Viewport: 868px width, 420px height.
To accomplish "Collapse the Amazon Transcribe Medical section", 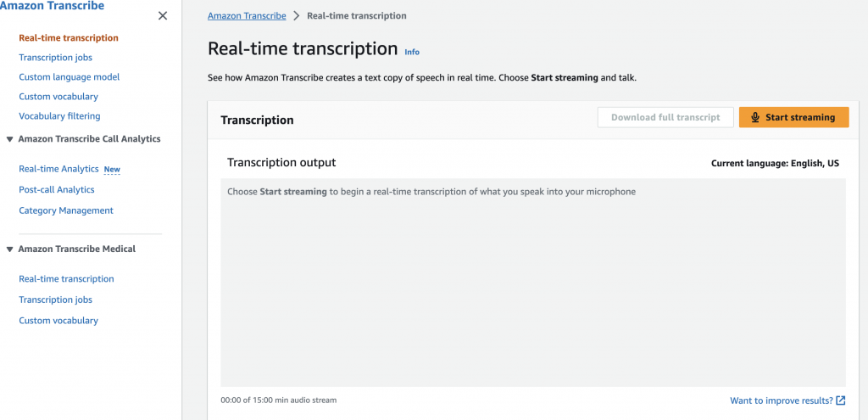I will (x=10, y=249).
